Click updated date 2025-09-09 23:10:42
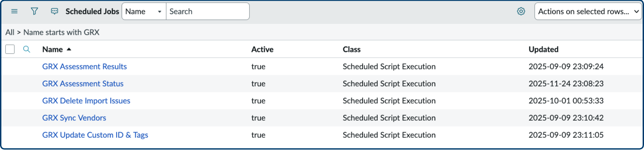Screen dimensions: 644x150 point(566,118)
